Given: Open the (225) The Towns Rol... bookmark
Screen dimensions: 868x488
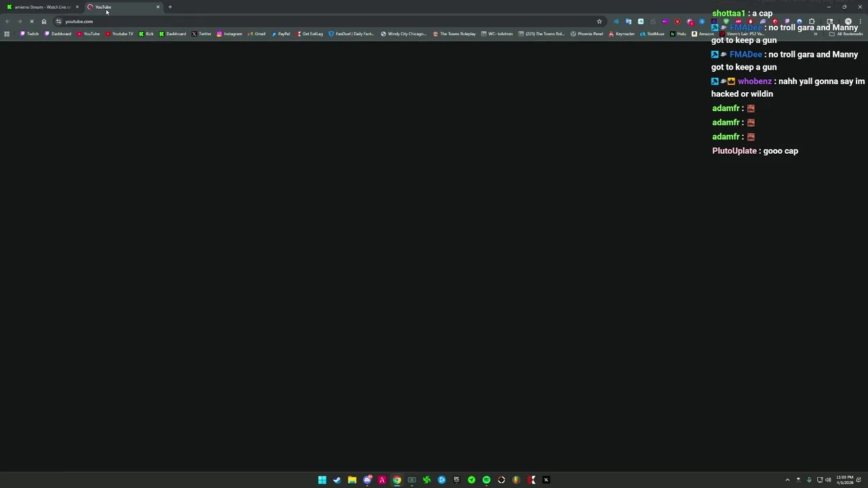Looking at the screenshot, I should (541, 34).
